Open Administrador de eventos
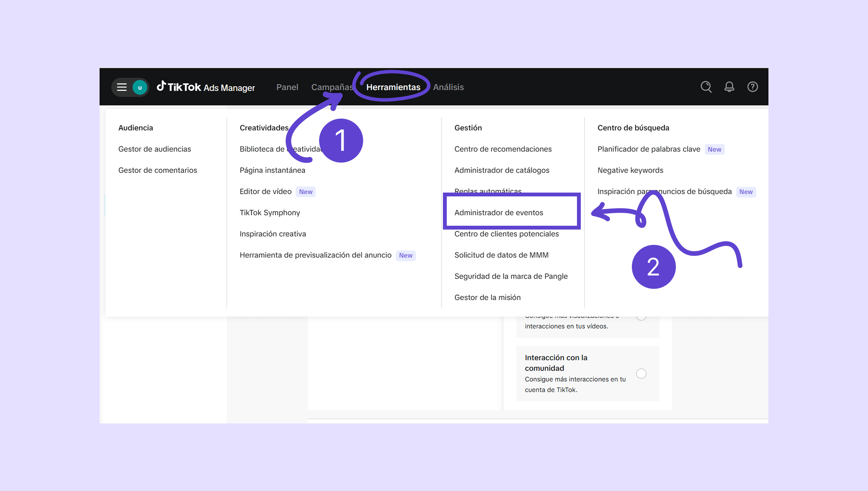Viewport: 868px width, 491px height. pyautogui.click(x=498, y=212)
